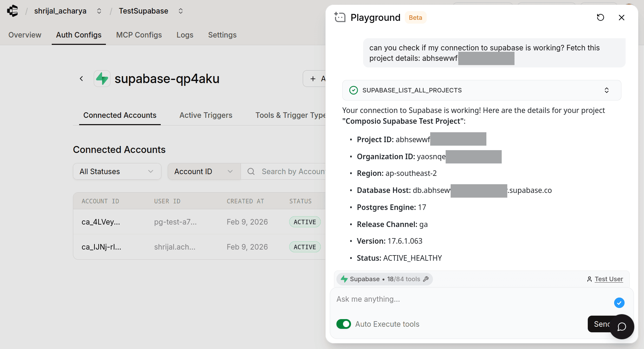Open the Composio logo home icon
Viewport: 644px width, 349px height.
coord(12,11)
